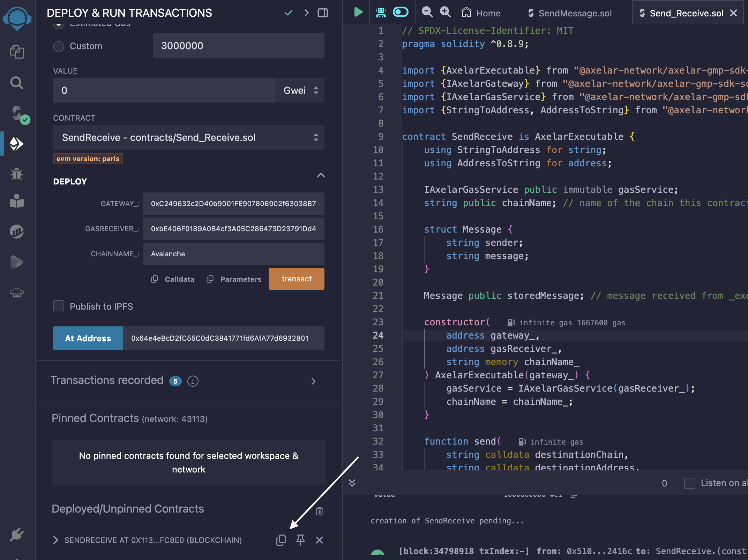This screenshot has height=560, width=748.
Task: Click the RemixAI robot icon
Action: coord(381,13)
